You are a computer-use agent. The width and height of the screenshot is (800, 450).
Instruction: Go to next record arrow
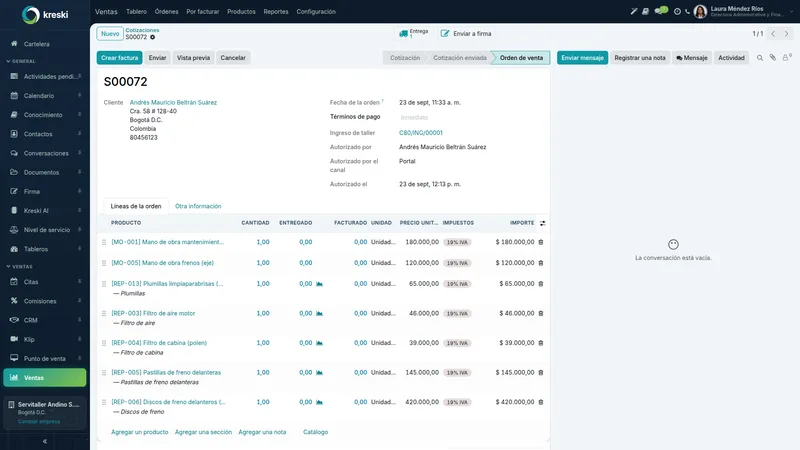[786, 34]
